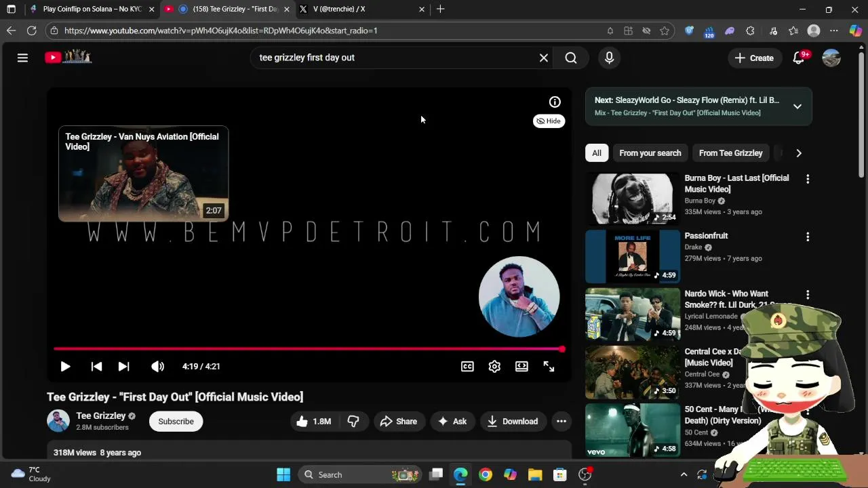Like the video with 1.8M likes
The image size is (868, 488).
[313, 421]
